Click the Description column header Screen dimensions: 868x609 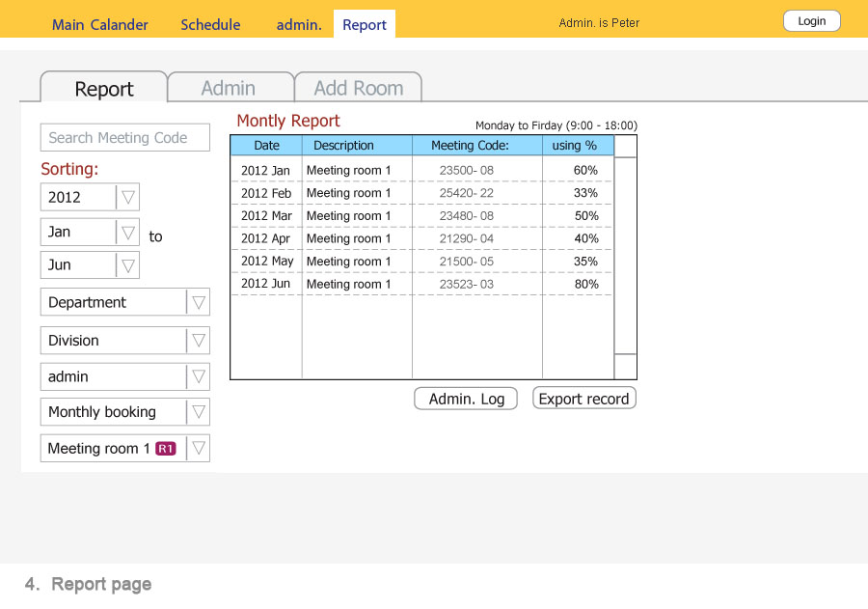[357, 145]
